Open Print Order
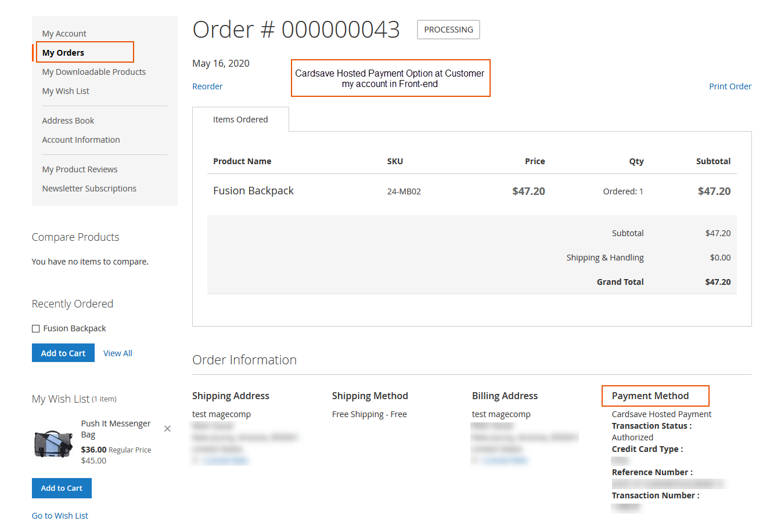 pos(730,86)
